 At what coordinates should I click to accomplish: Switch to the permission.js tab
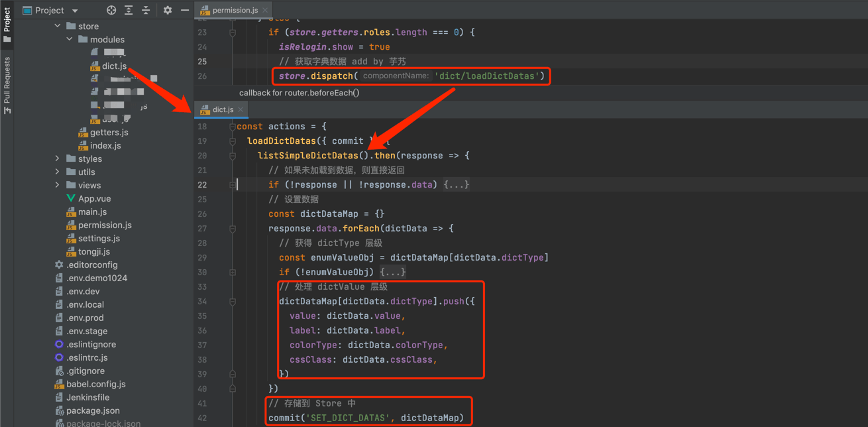234,11
